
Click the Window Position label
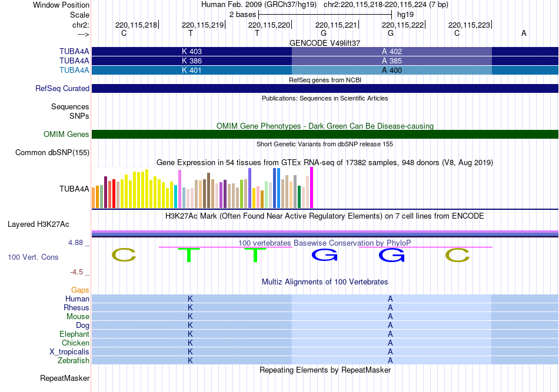point(61,5)
